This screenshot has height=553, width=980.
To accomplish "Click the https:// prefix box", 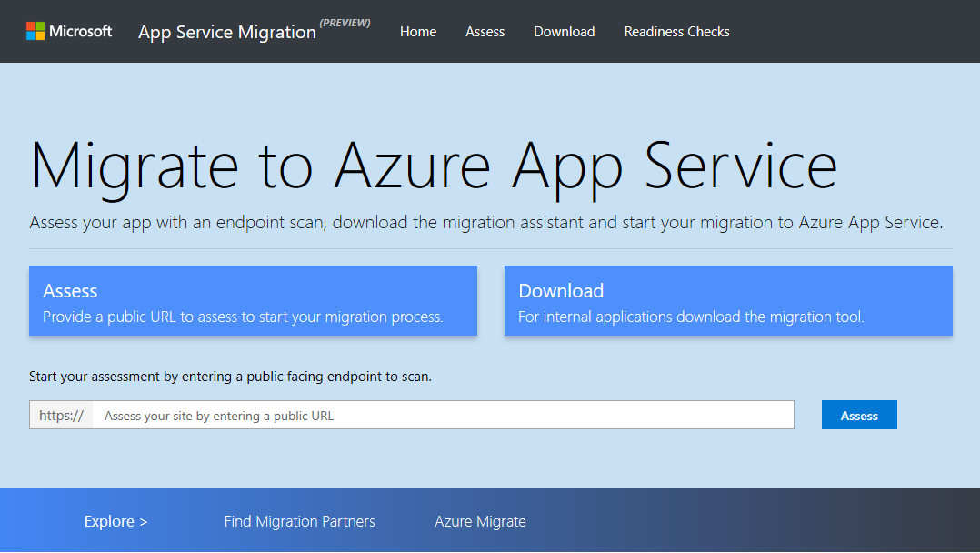I will (61, 416).
